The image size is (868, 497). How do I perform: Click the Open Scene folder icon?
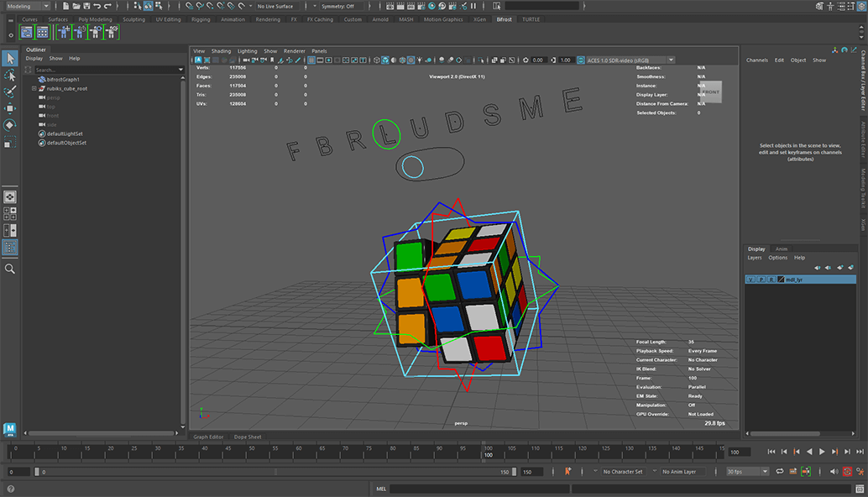pos(76,6)
